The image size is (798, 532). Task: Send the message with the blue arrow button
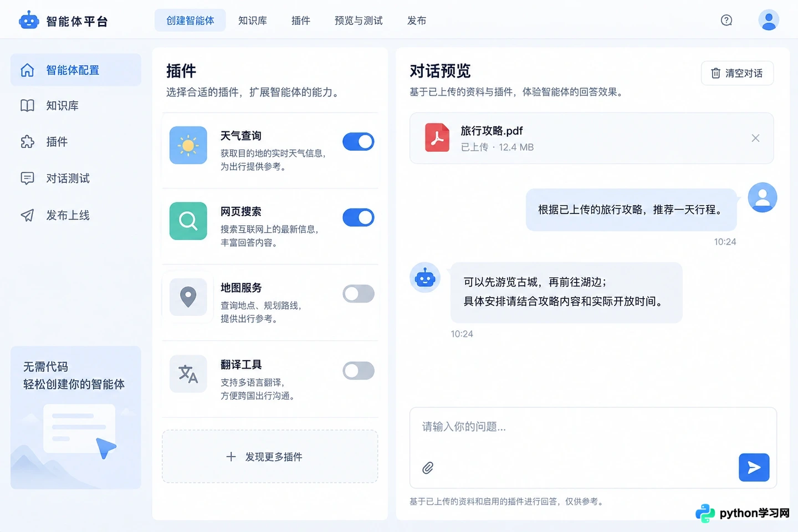754,467
